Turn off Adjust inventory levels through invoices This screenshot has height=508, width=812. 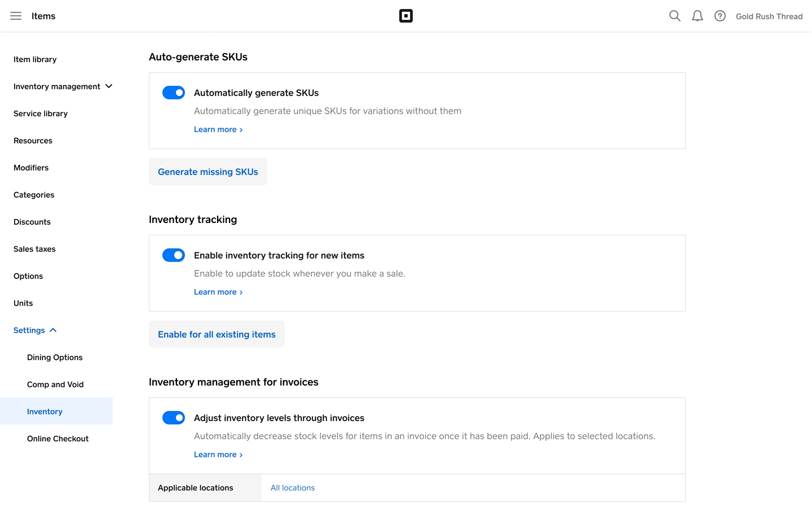[174, 418]
